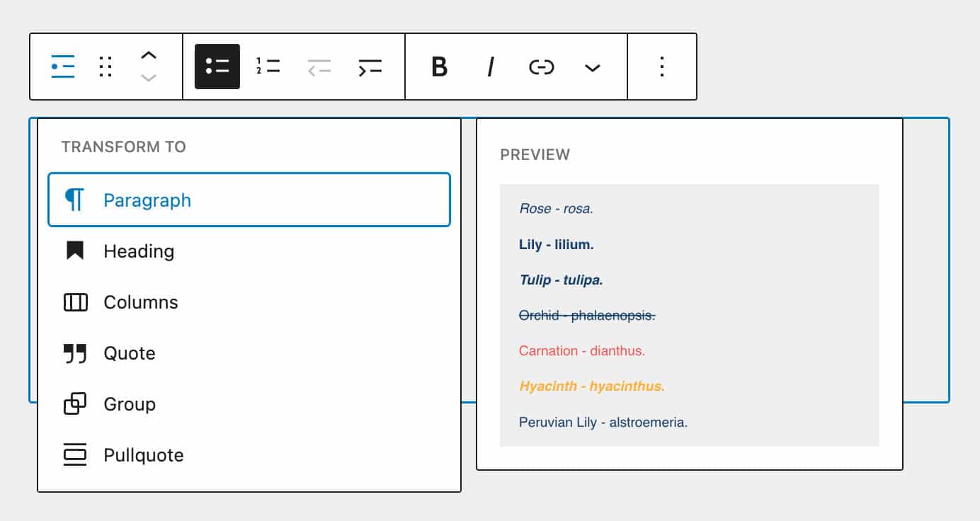Click the disabled move-down arrow
The height and width of the screenshot is (521, 980).
(149, 79)
